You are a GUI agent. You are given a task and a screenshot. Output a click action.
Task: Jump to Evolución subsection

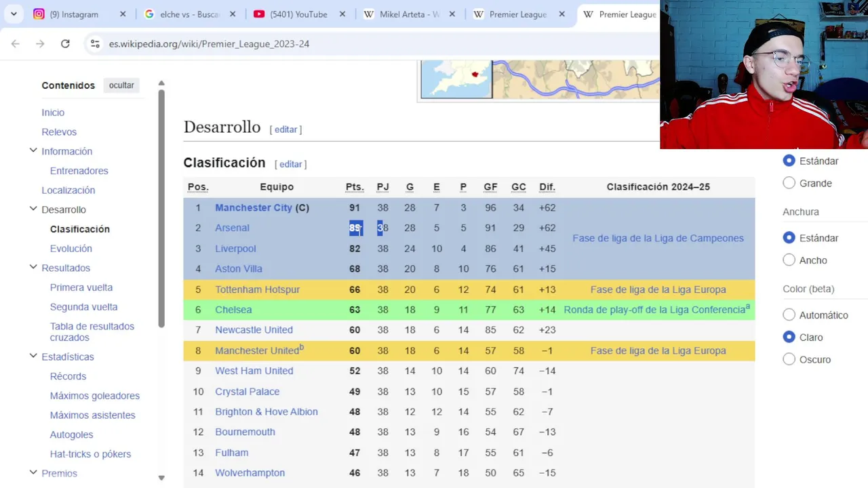(71, 249)
